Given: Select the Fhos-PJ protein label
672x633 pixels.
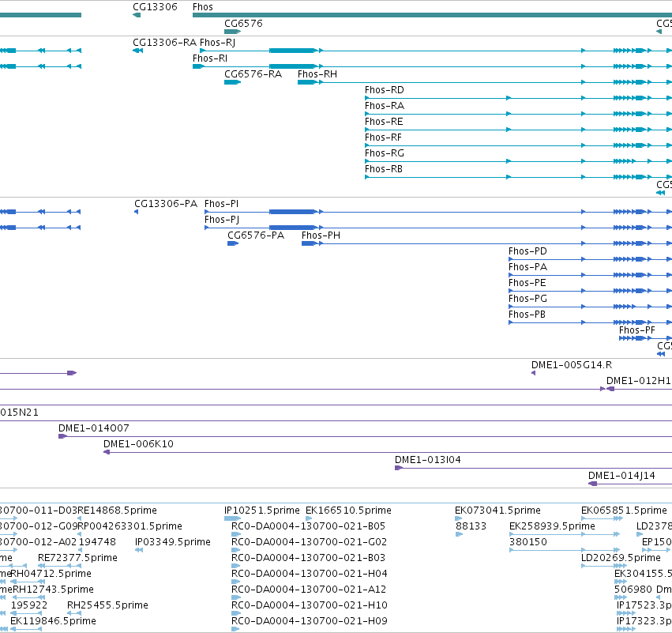Looking at the screenshot, I should click(222, 220).
